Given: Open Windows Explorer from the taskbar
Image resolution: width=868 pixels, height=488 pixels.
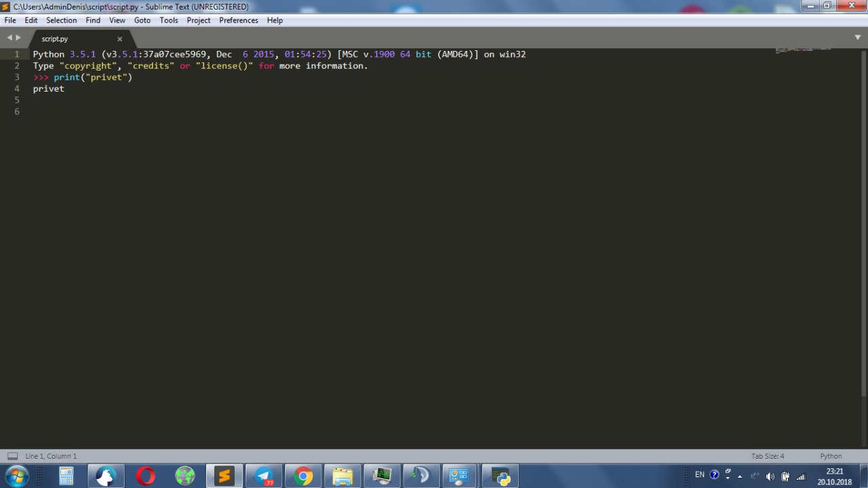Looking at the screenshot, I should [342, 476].
